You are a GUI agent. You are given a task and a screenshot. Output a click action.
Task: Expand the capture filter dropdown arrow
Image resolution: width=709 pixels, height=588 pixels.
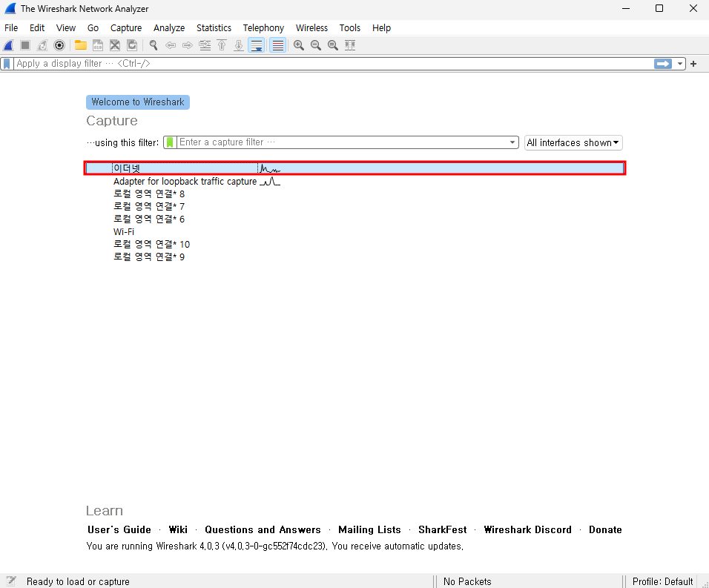512,142
